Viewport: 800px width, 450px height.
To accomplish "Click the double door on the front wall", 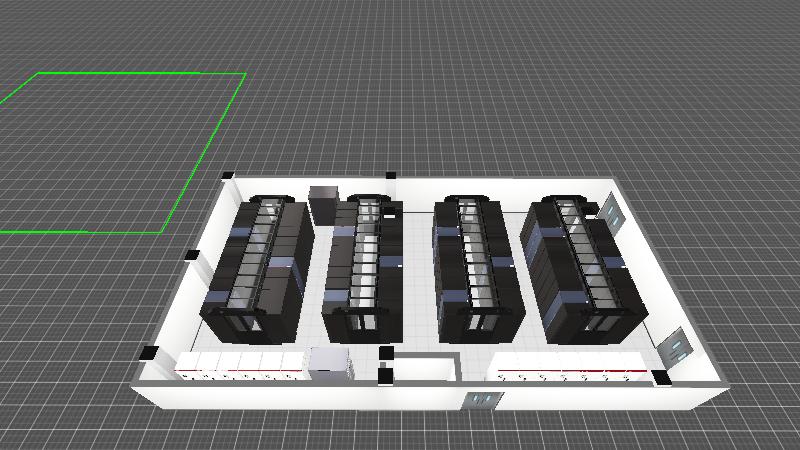I will (481, 401).
